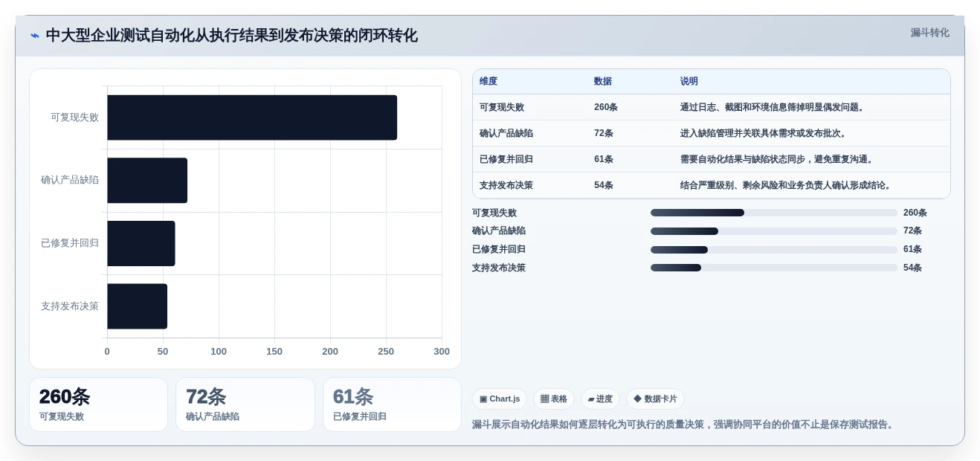Open the 72条 确认产品缺陷 data card

(x=245, y=404)
